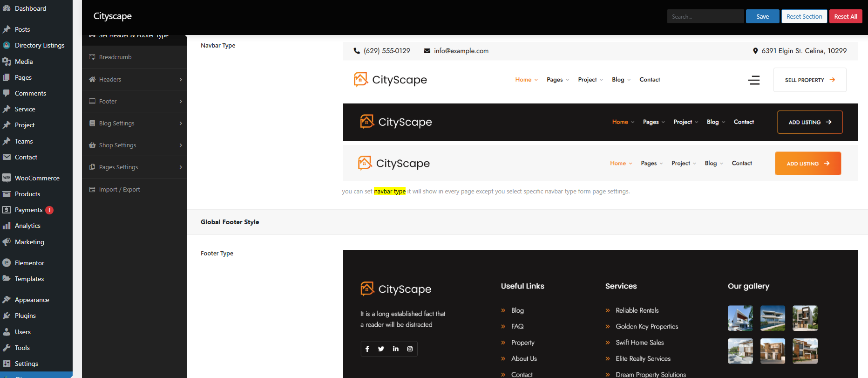The height and width of the screenshot is (378, 868).
Task: Click the LinkedIn icon in the footer preview
Action: (x=396, y=349)
